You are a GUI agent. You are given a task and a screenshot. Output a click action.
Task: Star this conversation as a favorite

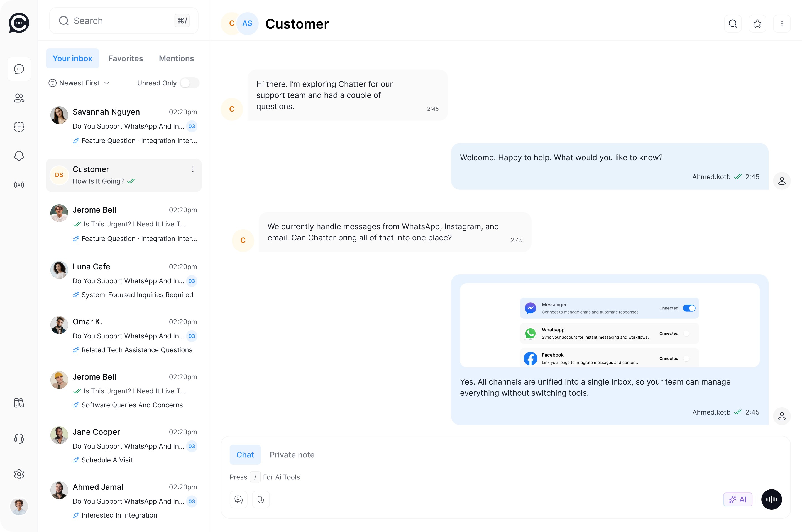click(x=757, y=24)
